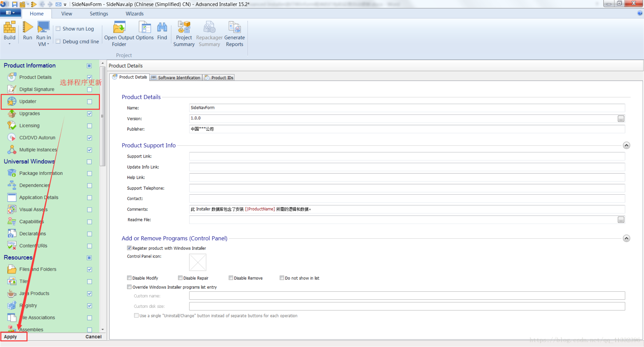Open the Run in VM dropdown arrow
Viewport: 644px width, 347px height.
pos(48,44)
